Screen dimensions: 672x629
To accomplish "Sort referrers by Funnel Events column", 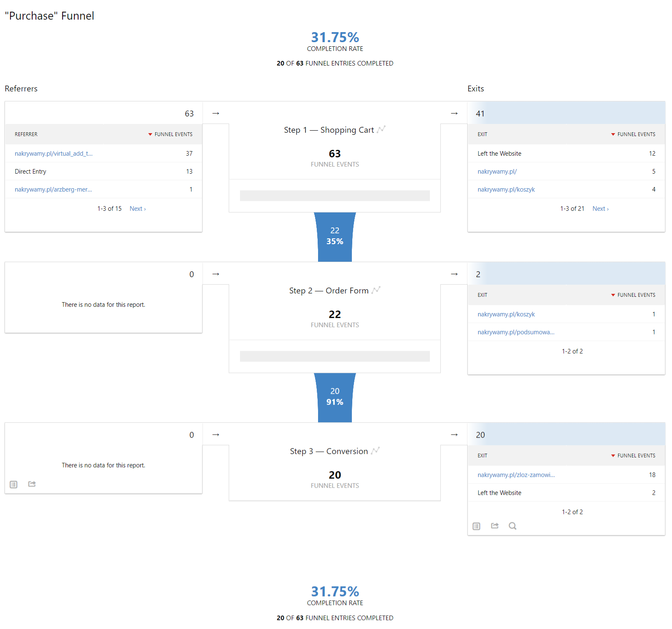I will pos(173,134).
